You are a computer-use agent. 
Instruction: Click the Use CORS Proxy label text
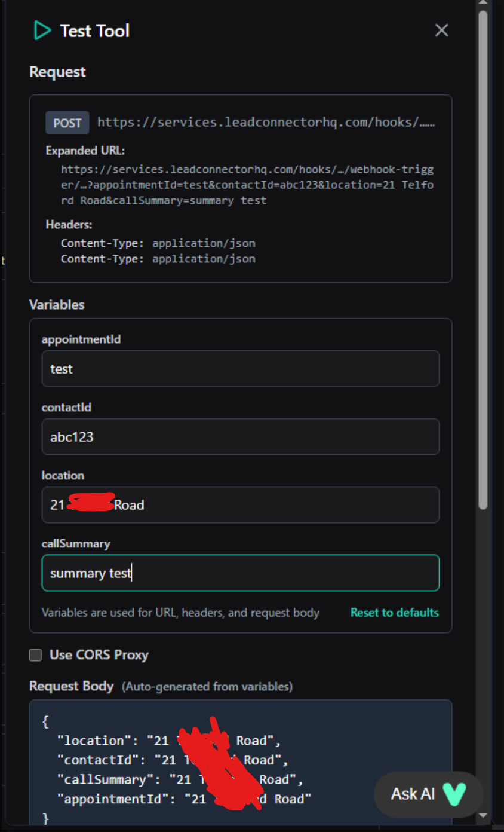coord(99,655)
